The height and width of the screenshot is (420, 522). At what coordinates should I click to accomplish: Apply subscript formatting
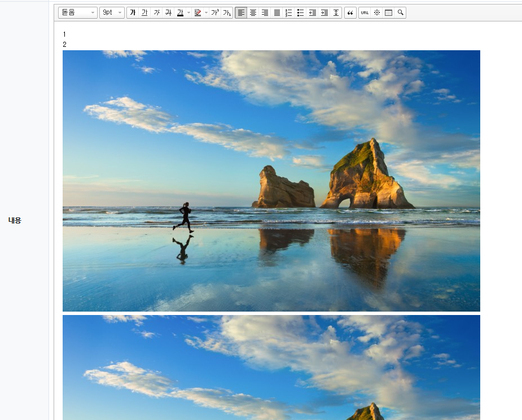coord(227,12)
